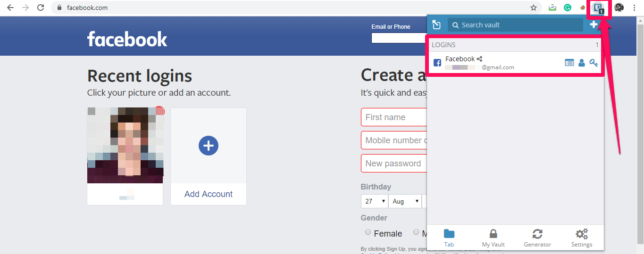
Task: Click the blue plus Add Account circle
Action: (209, 146)
